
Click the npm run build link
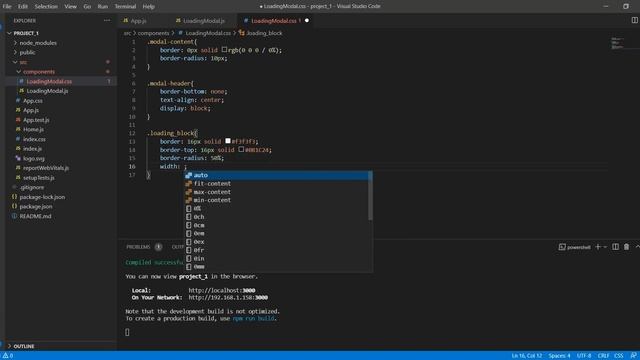[254, 318]
